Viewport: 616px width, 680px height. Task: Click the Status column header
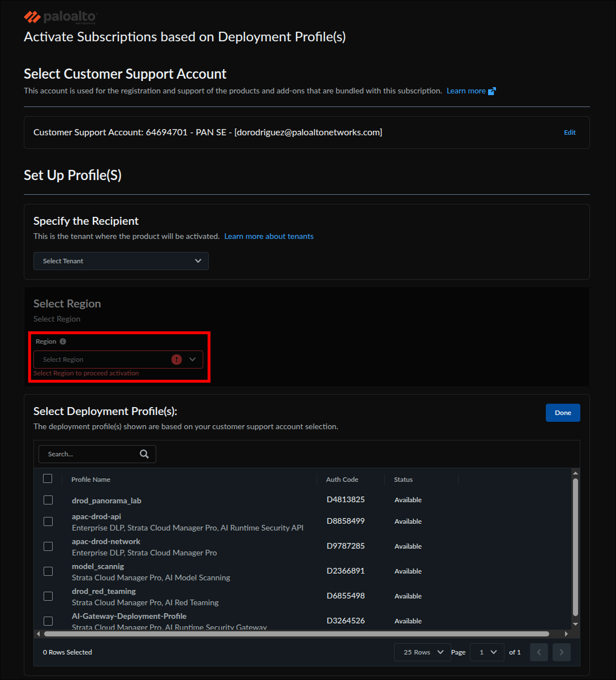click(403, 480)
